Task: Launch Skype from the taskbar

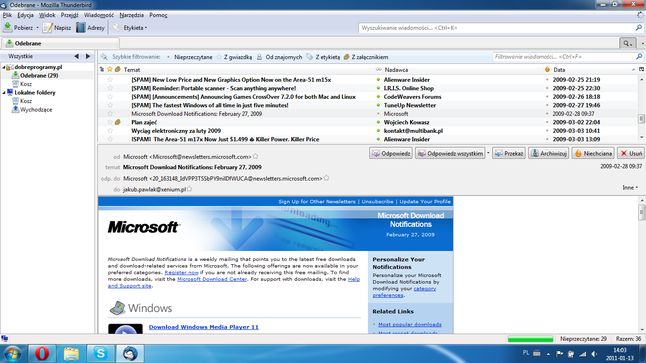Action: coord(100,354)
